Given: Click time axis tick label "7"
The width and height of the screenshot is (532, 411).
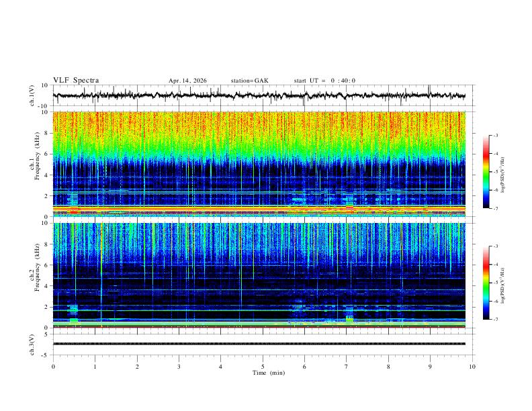Looking at the screenshot, I should (347, 367).
